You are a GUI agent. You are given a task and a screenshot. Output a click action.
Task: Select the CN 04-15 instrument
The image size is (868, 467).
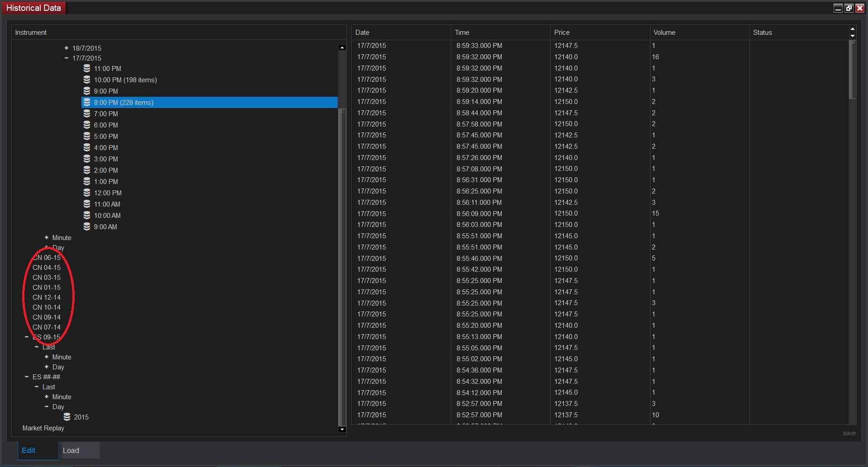pyautogui.click(x=47, y=267)
